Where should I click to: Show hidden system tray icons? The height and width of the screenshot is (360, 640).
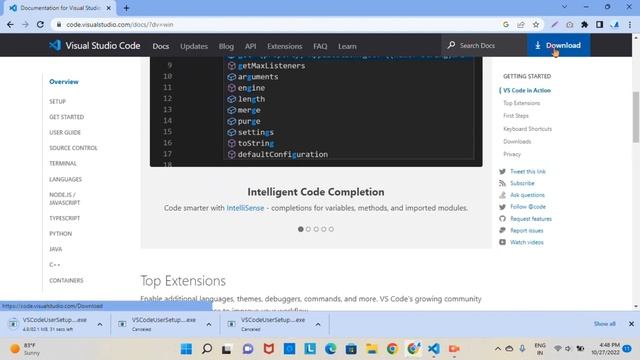pyautogui.click(x=498, y=349)
